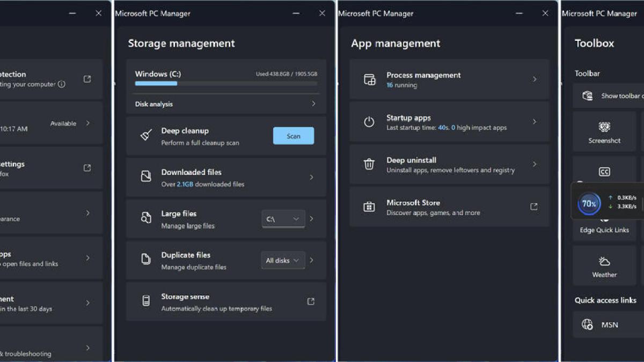Click 'Used 438.8GB / 1905.5GB' text
The width and height of the screenshot is (644, 362).
pyautogui.click(x=287, y=74)
